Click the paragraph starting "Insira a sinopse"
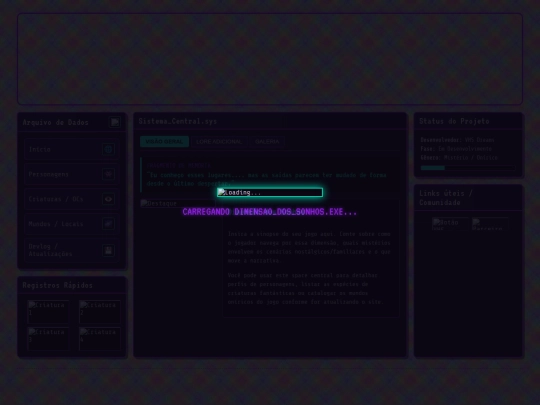 [x=309, y=247]
